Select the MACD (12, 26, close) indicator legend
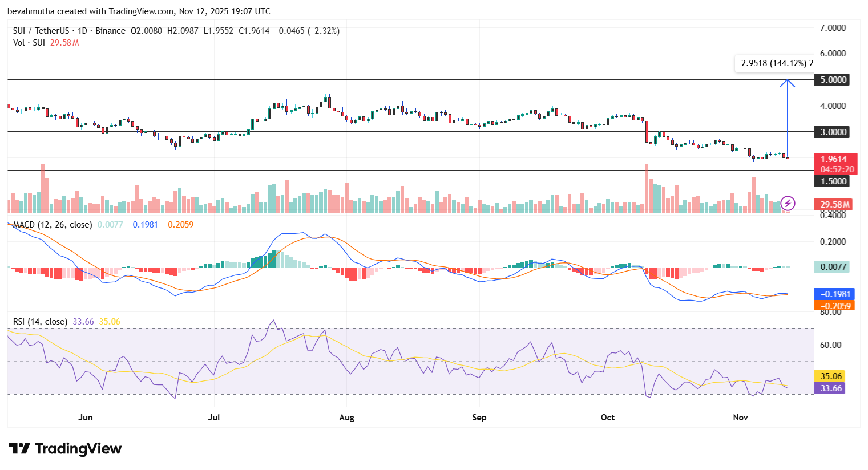The height and width of the screenshot is (470, 868). pos(51,225)
